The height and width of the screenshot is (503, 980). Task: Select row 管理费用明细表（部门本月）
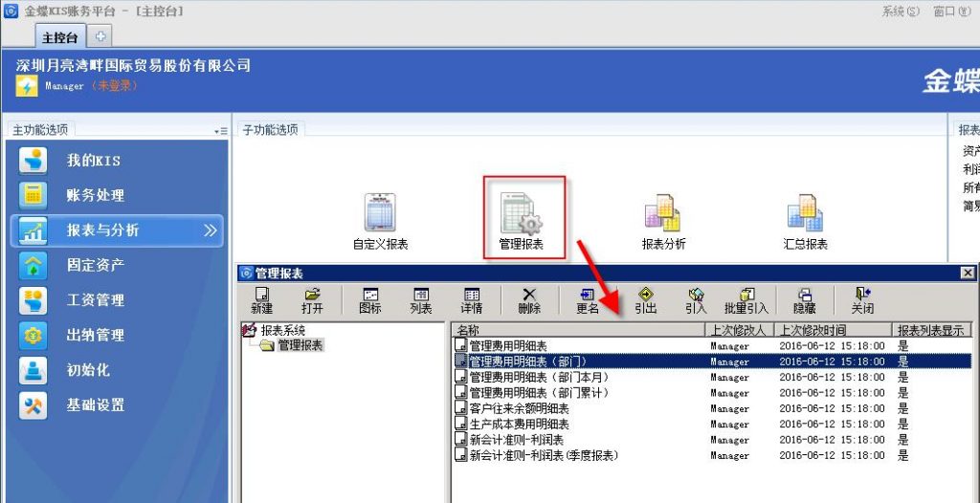pos(712,377)
